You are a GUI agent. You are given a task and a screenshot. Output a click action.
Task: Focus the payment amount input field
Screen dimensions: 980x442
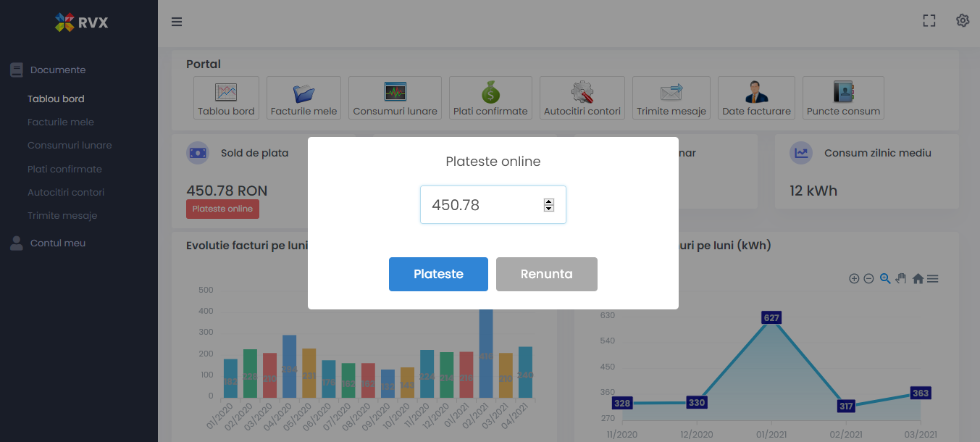pyautogui.click(x=493, y=205)
